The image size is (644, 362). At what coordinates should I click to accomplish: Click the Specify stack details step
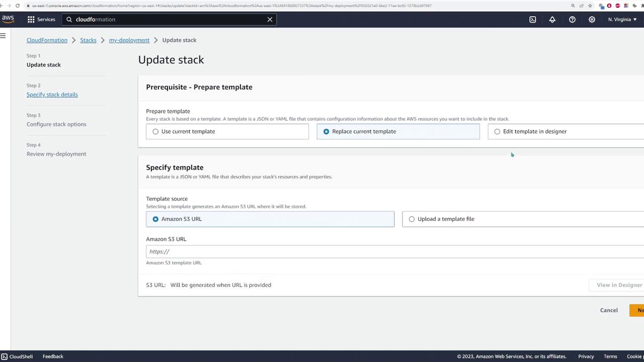click(52, 95)
